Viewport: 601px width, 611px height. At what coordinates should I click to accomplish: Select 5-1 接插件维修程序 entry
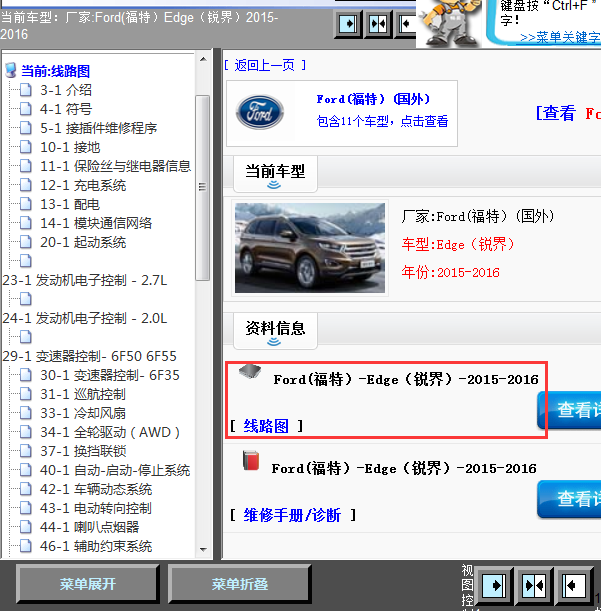pyautogui.click(x=98, y=128)
